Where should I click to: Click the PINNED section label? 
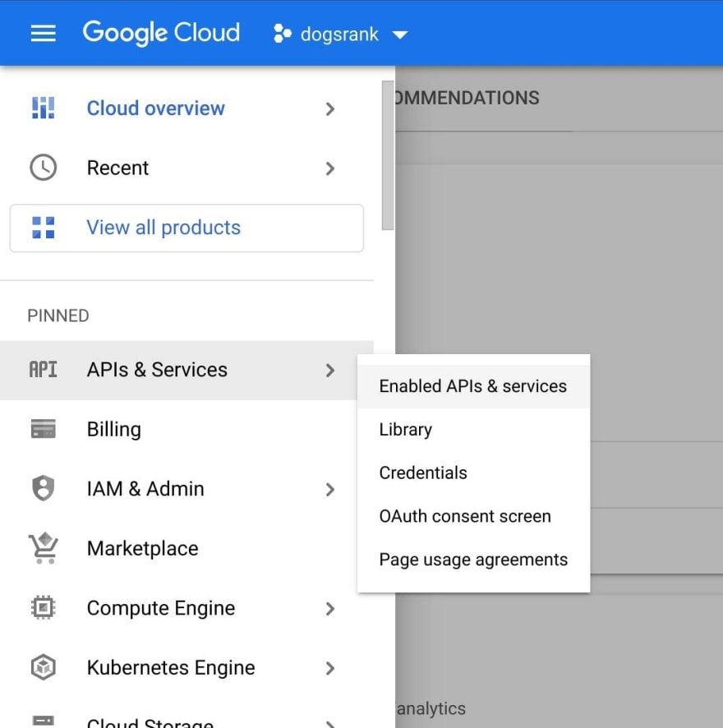click(58, 316)
